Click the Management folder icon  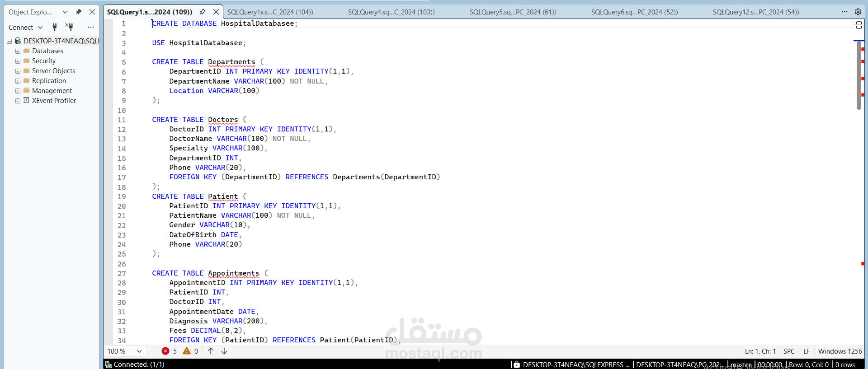point(26,90)
